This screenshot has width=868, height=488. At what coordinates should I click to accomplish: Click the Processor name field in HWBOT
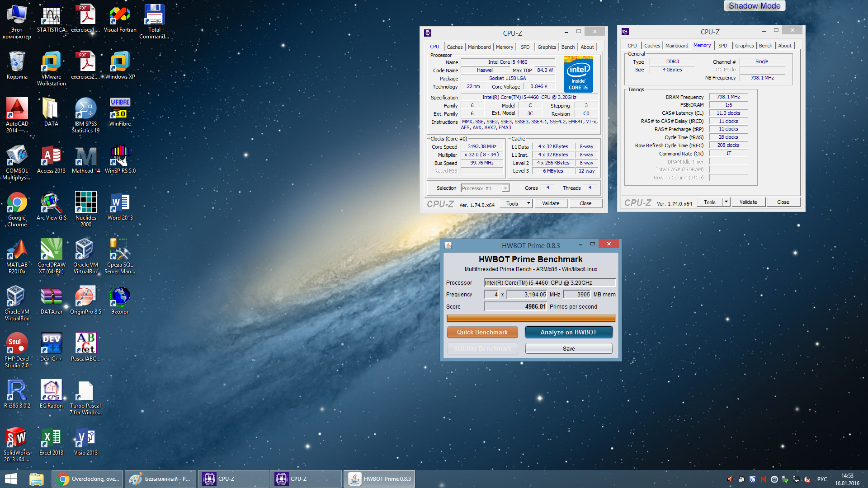point(550,282)
